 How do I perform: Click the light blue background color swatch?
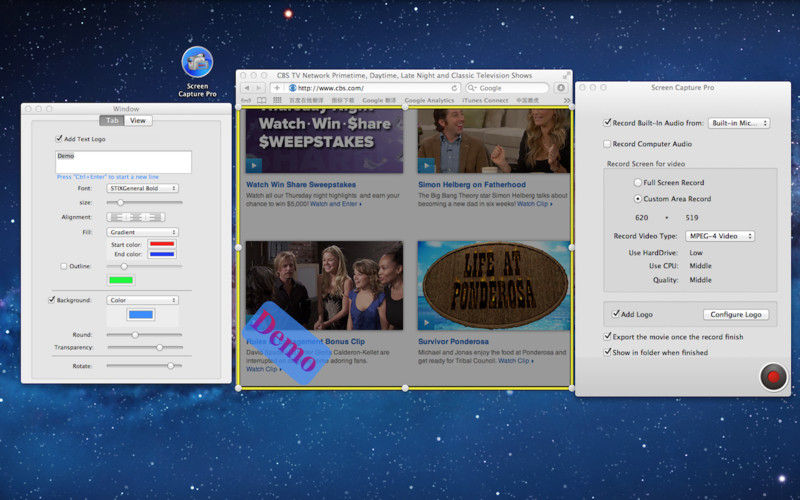point(141,314)
